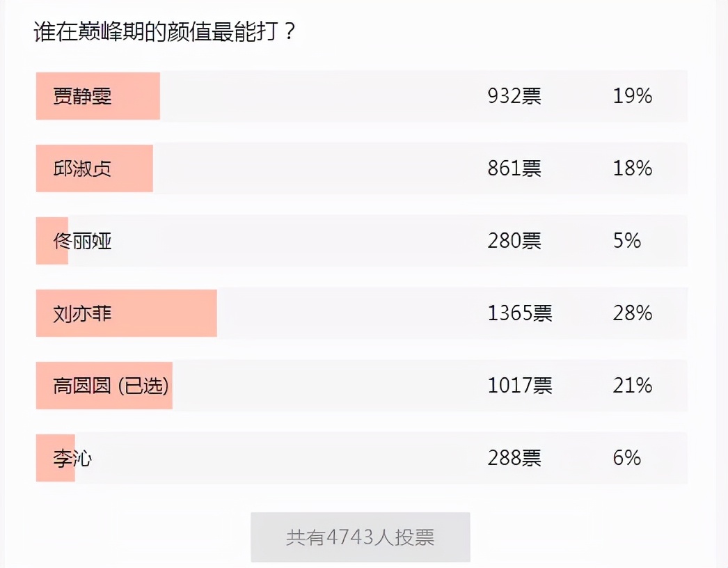Click the 5% percentage label

(x=627, y=241)
